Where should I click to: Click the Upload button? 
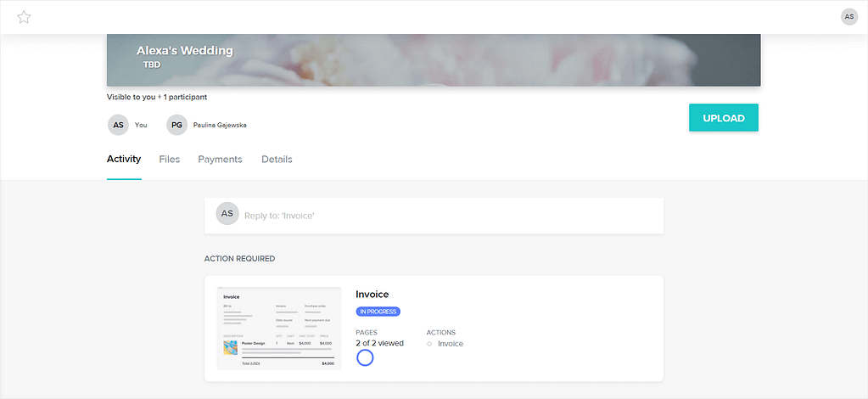(724, 117)
